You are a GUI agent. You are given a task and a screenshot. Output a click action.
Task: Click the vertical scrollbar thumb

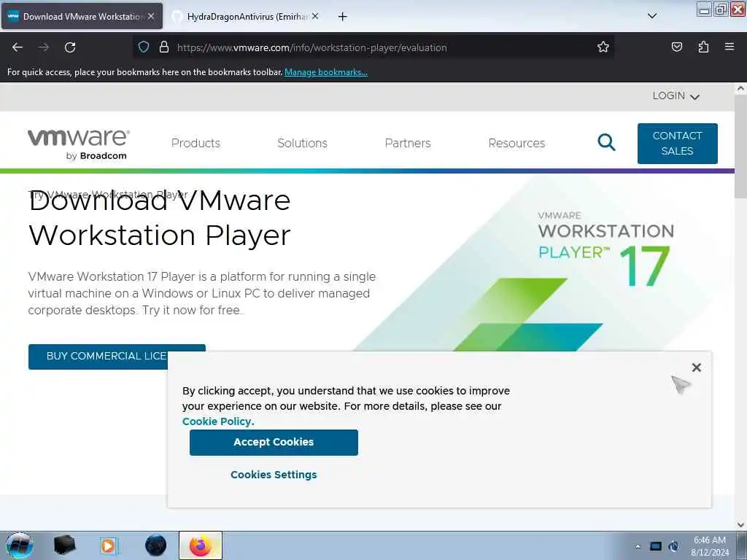click(x=740, y=146)
